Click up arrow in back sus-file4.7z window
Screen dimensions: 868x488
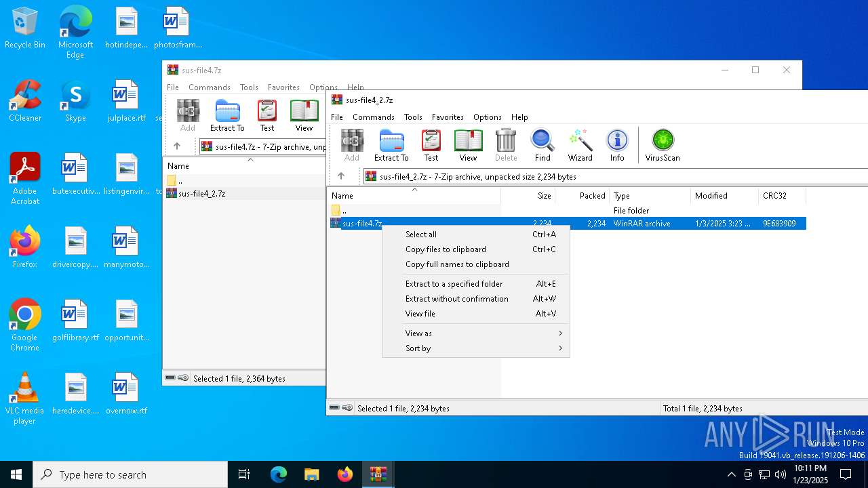(x=177, y=146)
